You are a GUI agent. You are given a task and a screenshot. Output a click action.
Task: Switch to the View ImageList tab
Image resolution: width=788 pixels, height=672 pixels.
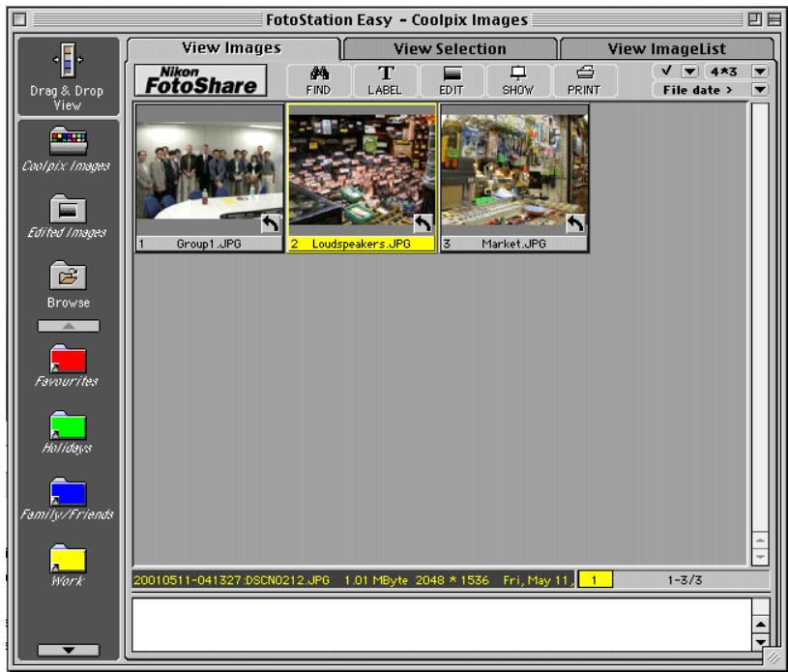(x=666, y=48)
